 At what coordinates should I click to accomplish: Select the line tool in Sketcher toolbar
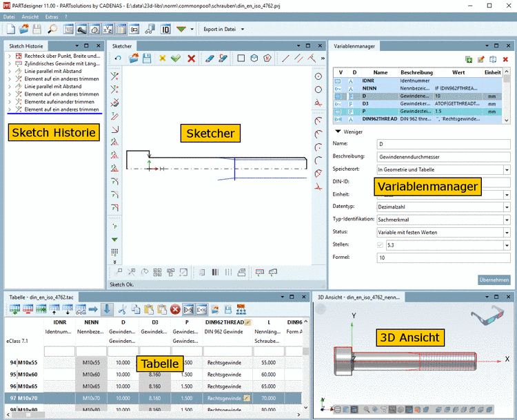click(x=285, y=59)
